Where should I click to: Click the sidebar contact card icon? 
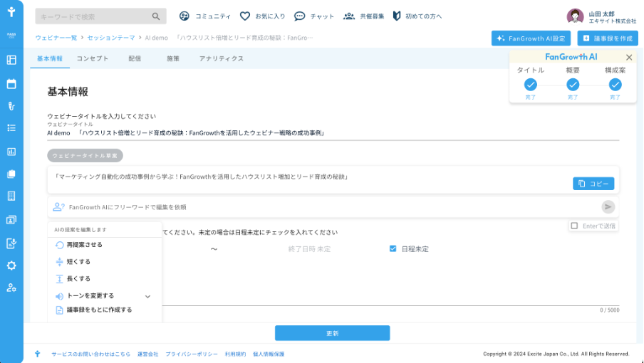click(11, 220)
